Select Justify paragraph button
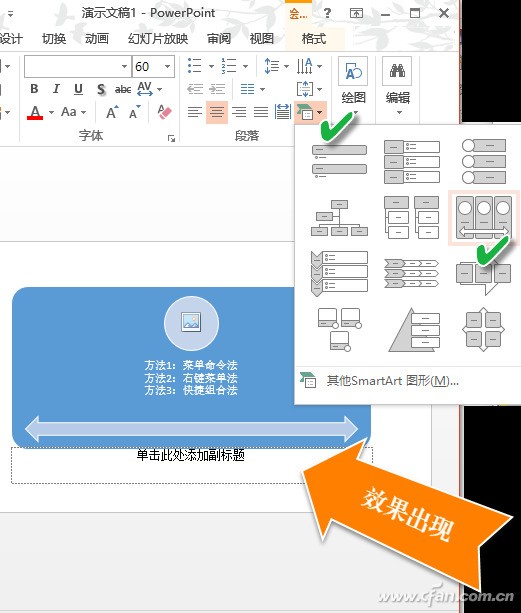This screenshot has width=521, height=613. (x=261, y=113)
